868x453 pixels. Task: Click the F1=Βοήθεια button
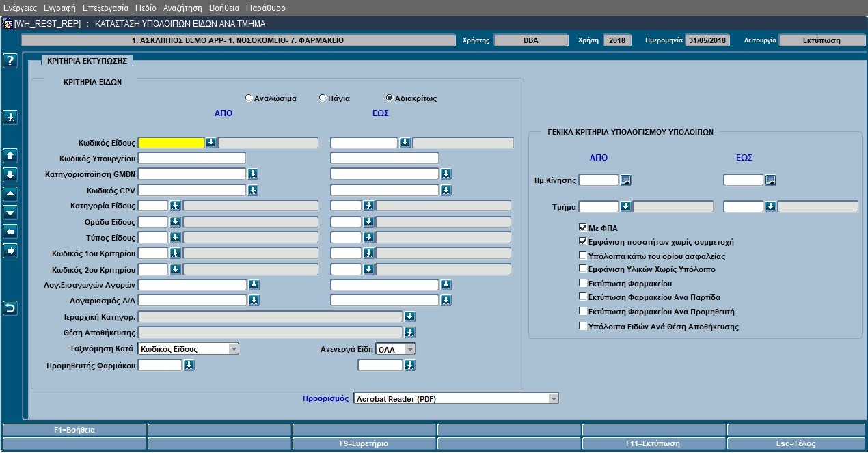tap(74, 430)
